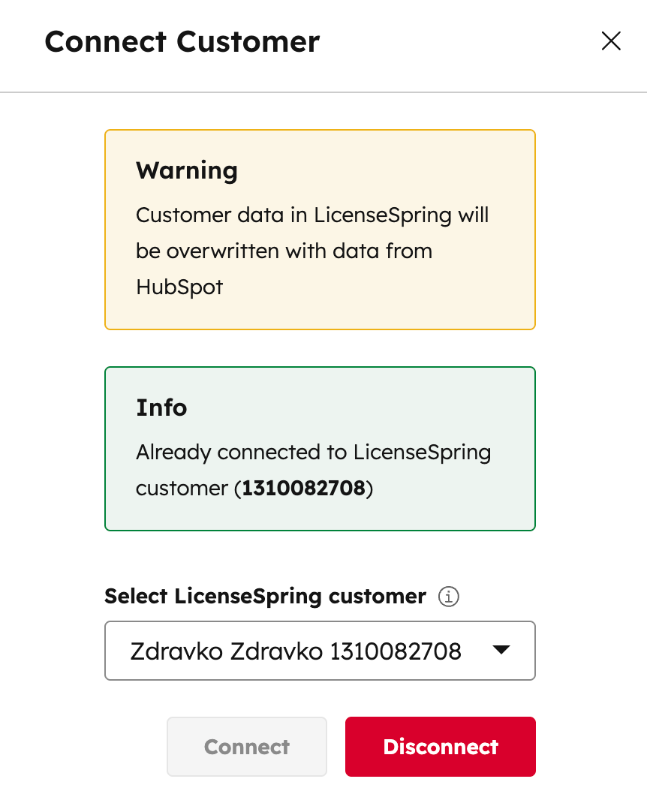Expand the dropdown using its arrow

point(501,651)
